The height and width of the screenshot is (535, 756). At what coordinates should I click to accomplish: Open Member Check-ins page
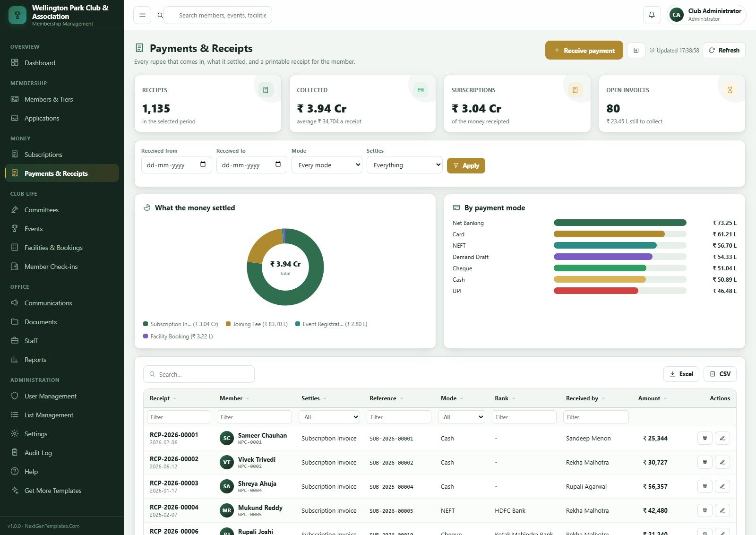pos(62,267)
